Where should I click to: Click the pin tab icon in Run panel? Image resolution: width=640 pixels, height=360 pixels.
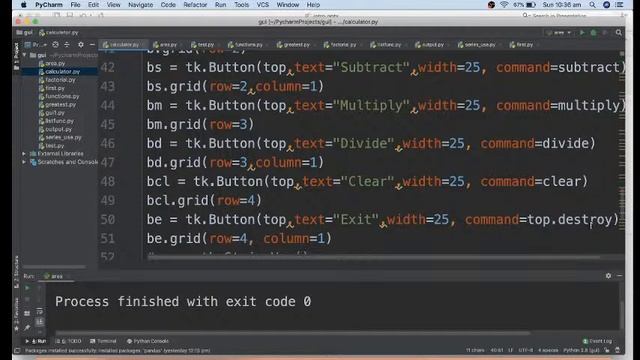[x=27, y=327]
